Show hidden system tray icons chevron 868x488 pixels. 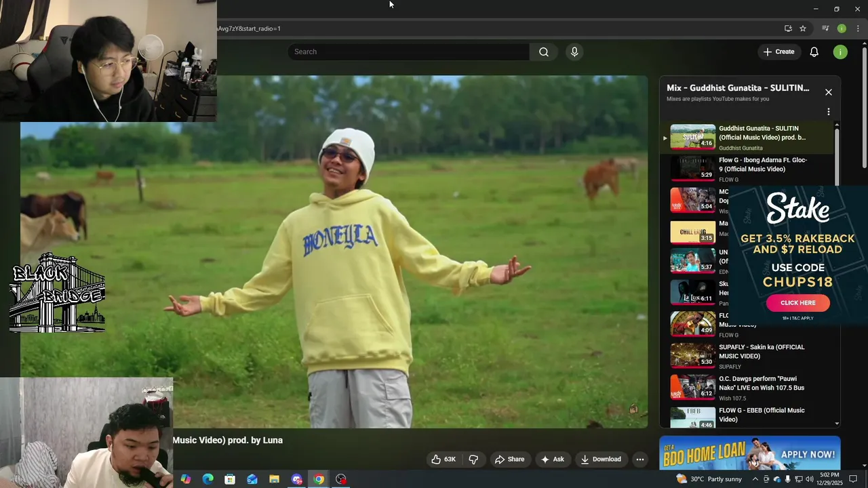[755, 479]
